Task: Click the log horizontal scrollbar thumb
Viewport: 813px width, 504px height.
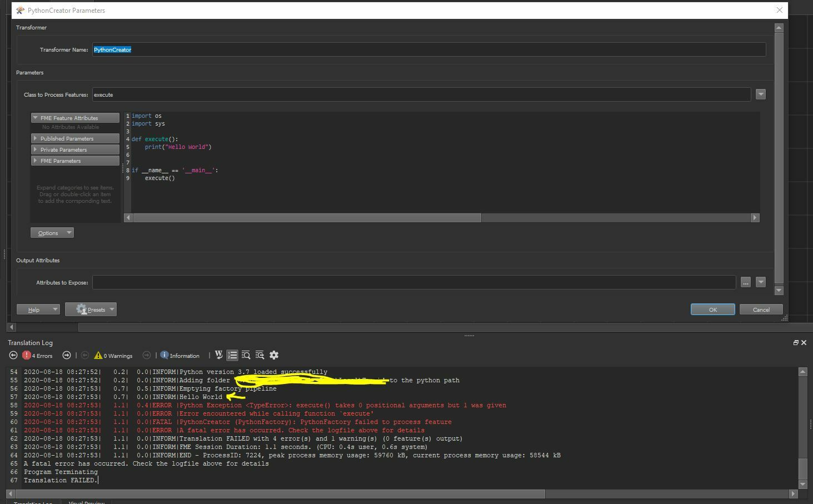Action: coord(281,493)
